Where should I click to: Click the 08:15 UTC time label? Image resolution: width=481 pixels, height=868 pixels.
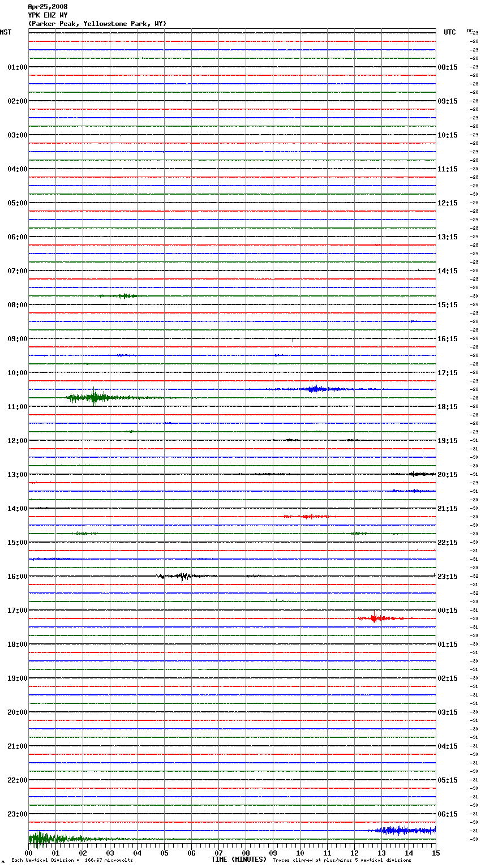(x=448, y=67)
